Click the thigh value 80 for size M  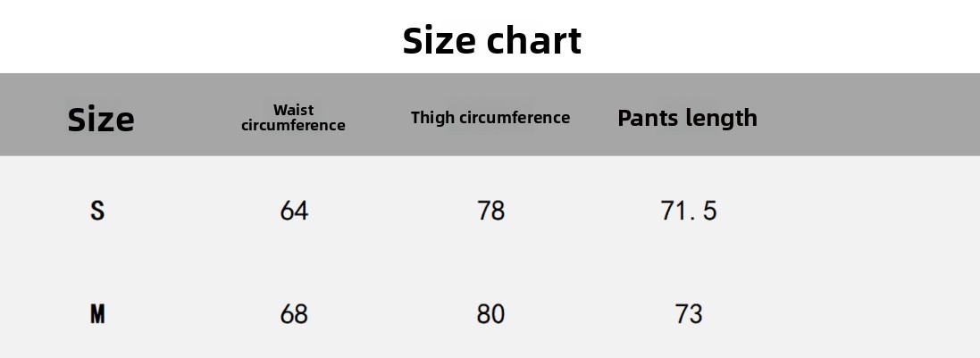(x=490, y=313)
